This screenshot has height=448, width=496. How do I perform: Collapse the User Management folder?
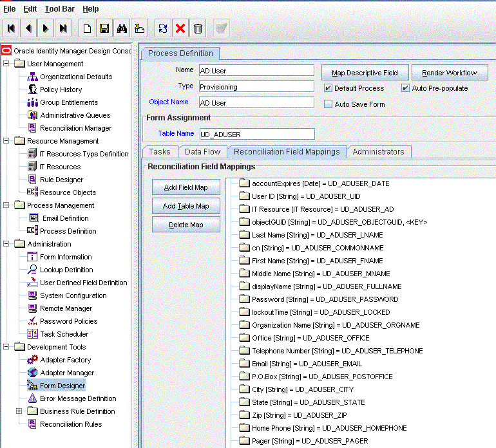coord(6,64)
